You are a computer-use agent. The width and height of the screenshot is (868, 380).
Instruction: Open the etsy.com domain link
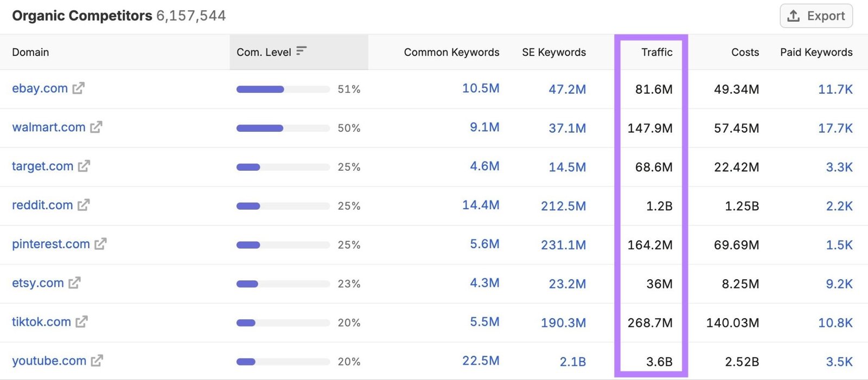pyautogui.click(x=38, y=284)
